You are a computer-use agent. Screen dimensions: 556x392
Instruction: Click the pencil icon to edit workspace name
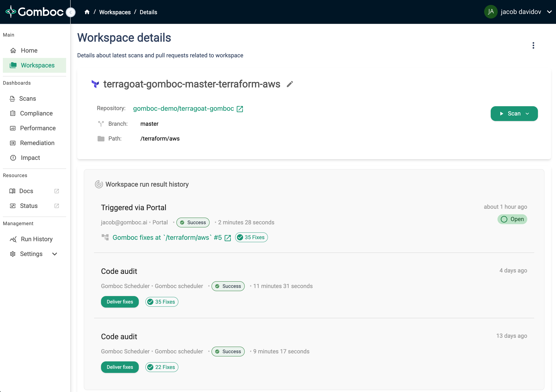point(290,84)
